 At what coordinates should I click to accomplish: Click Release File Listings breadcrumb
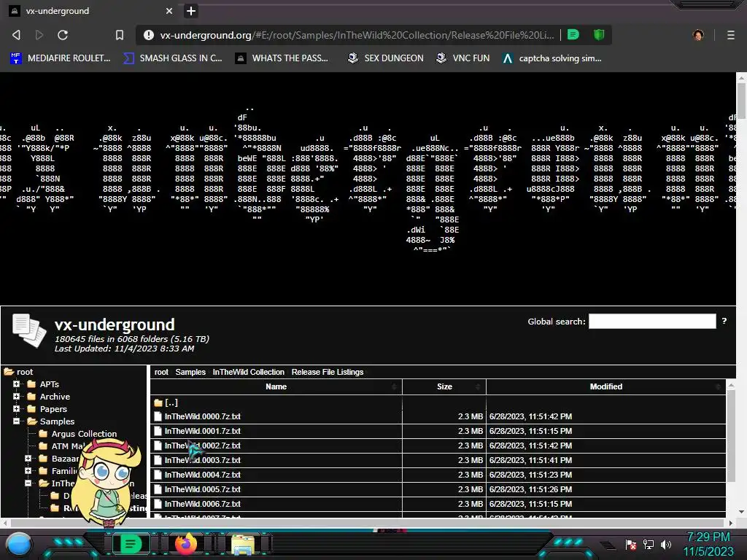(328, 372)
